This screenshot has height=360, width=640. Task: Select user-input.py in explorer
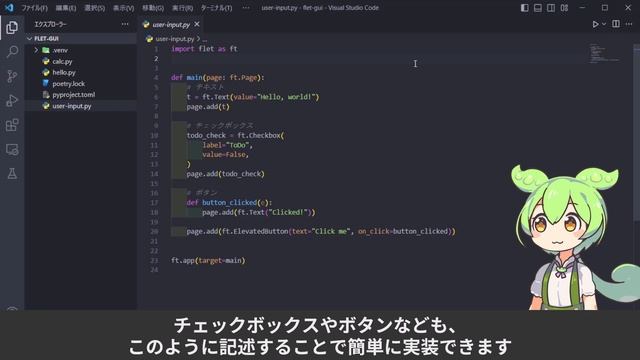[x=81, y=106]
